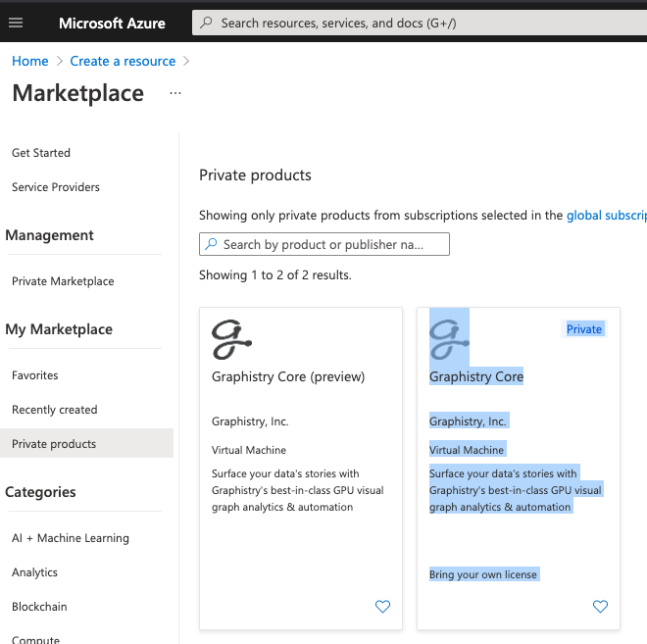The width and height of the screenshot is (647, 644).
Task: Open the hamburger portal menu
Action: click(16, 24)
